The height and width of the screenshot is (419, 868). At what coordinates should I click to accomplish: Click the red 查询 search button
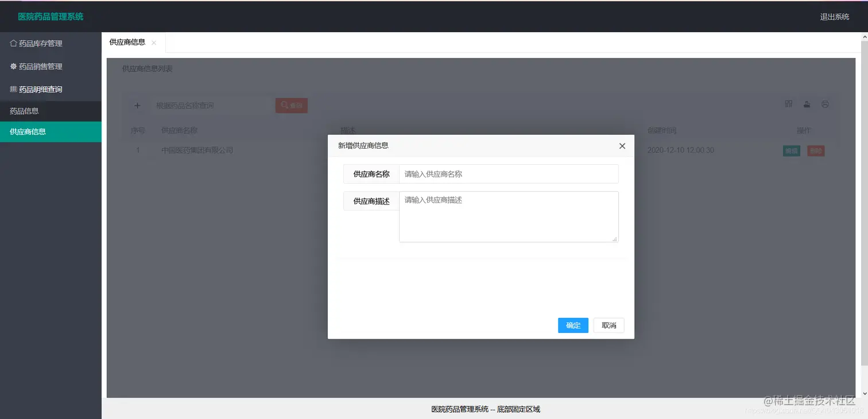(x=292, y=106)
